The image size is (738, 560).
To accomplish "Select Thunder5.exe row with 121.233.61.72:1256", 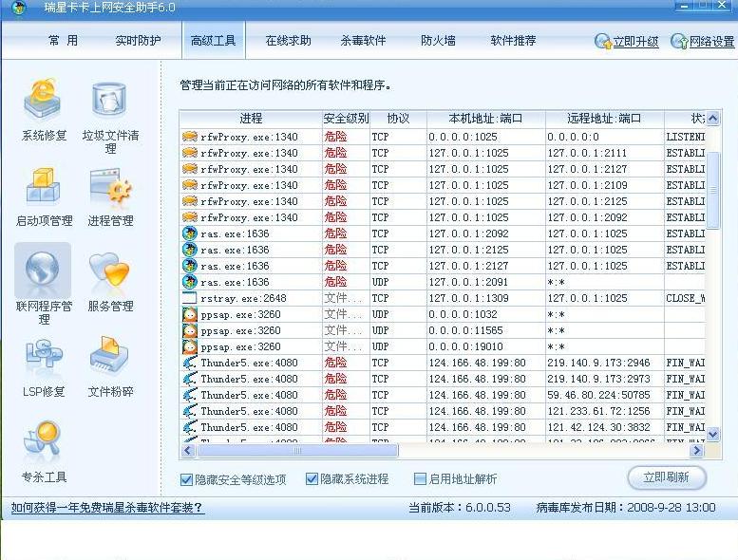I will [443, 411].
